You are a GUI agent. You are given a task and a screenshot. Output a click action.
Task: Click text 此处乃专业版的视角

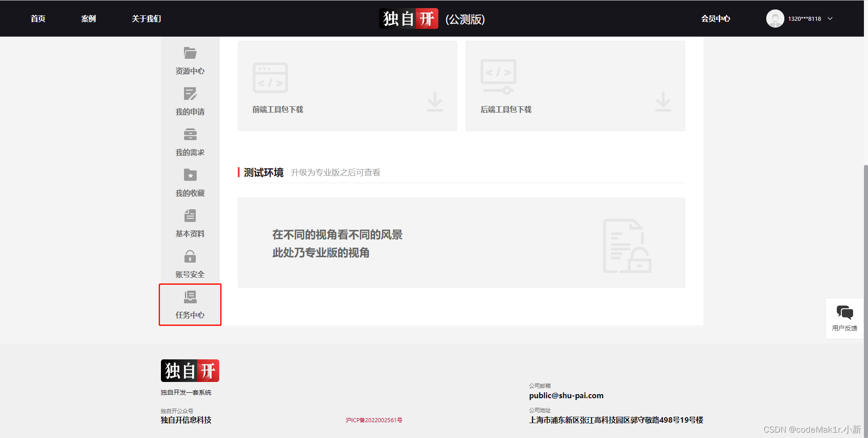coord(321,253)
